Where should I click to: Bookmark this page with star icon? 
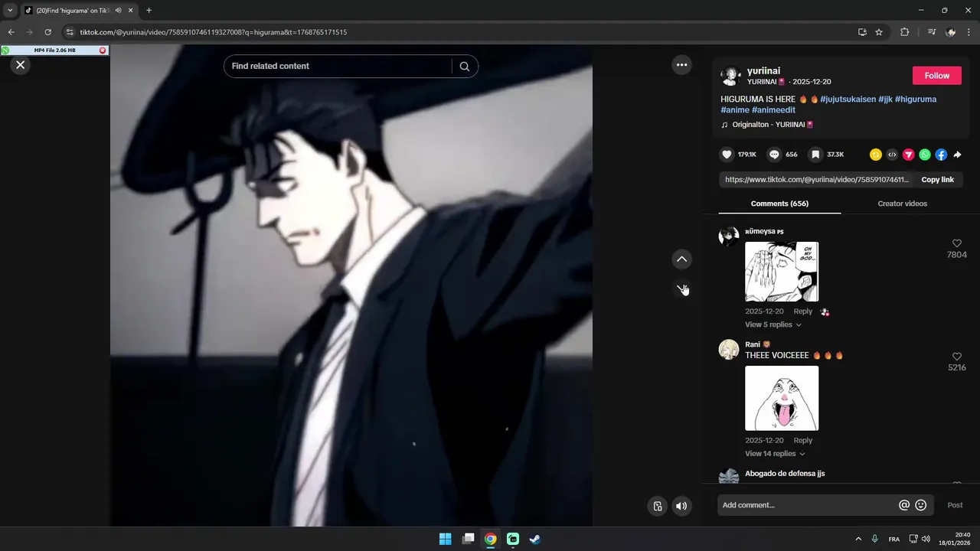tap(879, 32)
